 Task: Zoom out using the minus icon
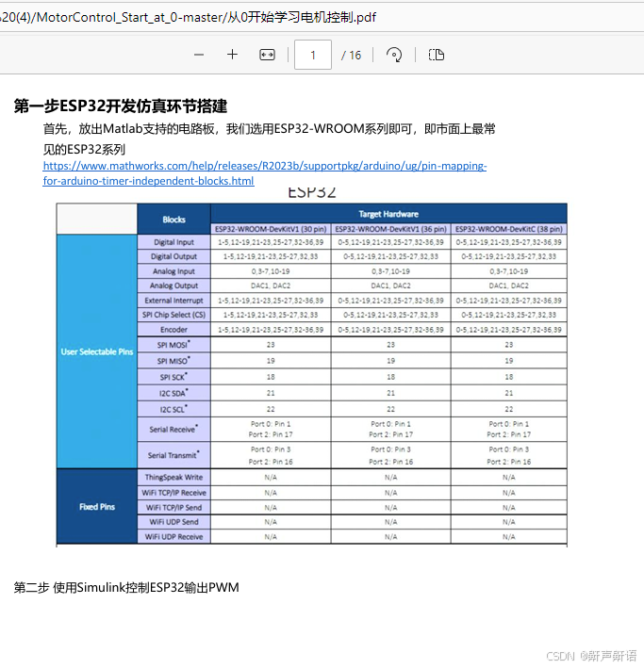199,55
